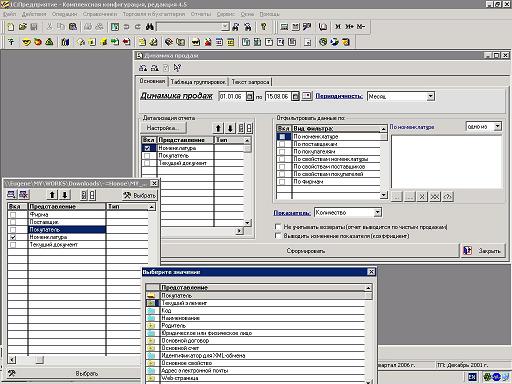This screenshot has height=384, width=512.
Task: Click the period selection button after the end date
Action: click(307, 96)
